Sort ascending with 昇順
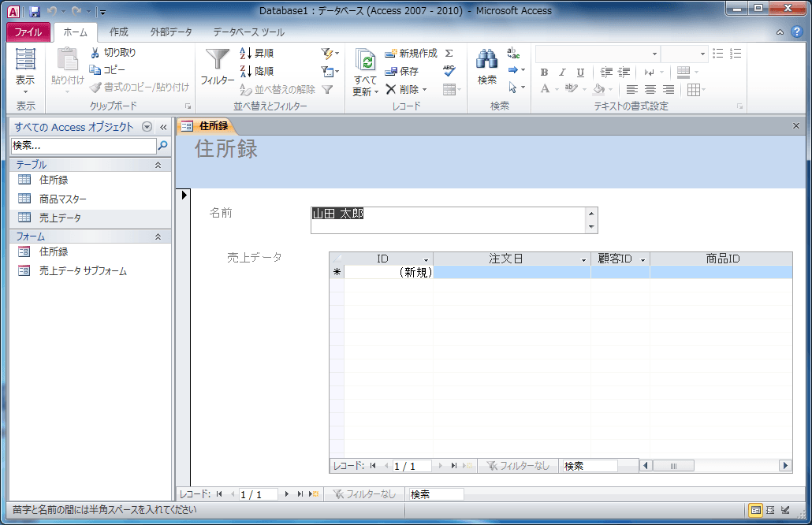The width and height of the screenshot is (812, 525). [x=257, y=53]
